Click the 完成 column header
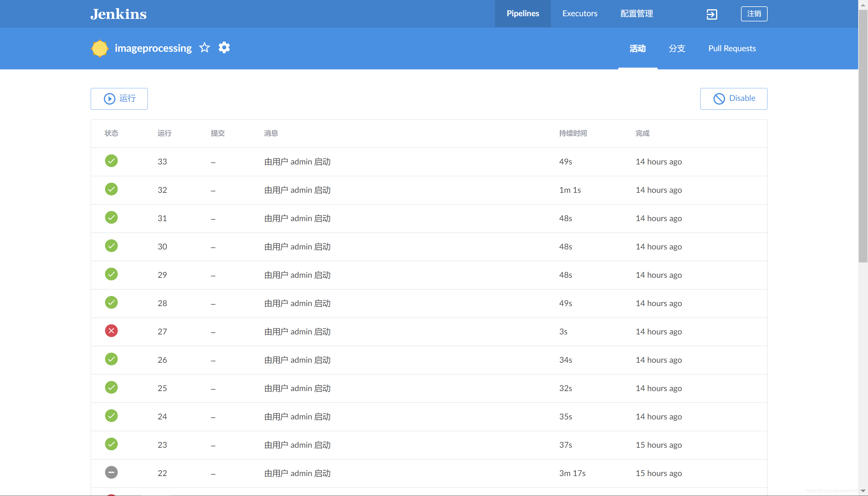This screenshot has height=496, width=868. click(642, 133)
